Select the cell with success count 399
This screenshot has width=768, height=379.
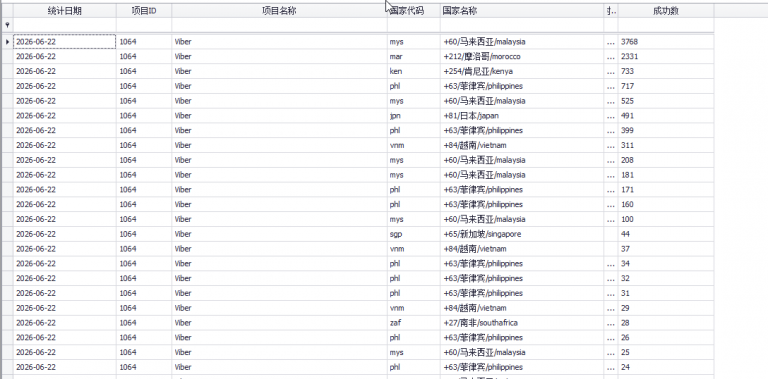point(666,131)
